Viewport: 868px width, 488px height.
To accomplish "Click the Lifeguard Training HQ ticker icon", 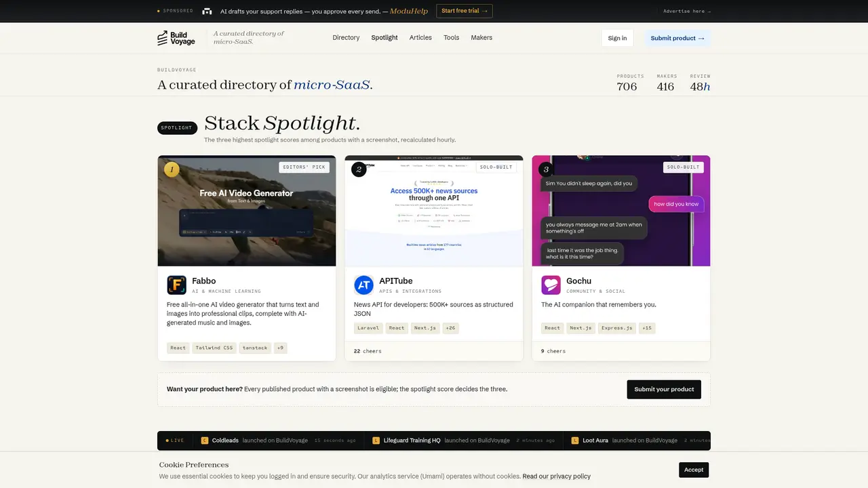I will [x=376, y=441].
